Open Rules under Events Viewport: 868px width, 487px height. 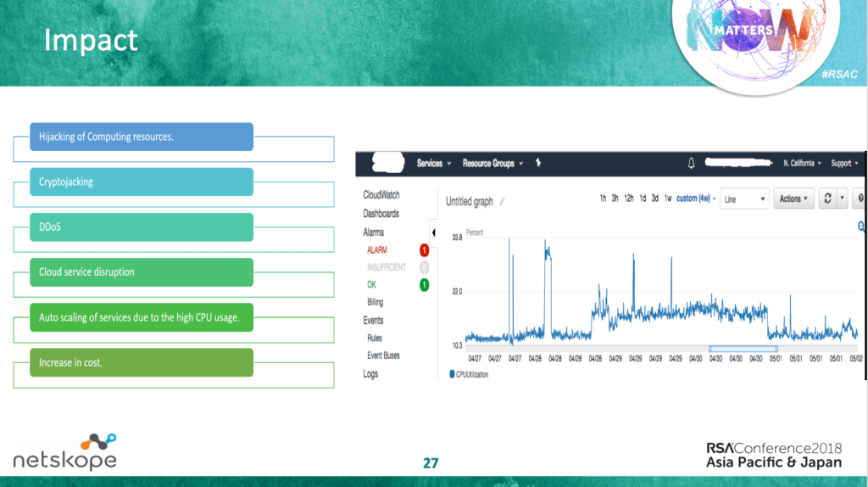tap(375, 338)
